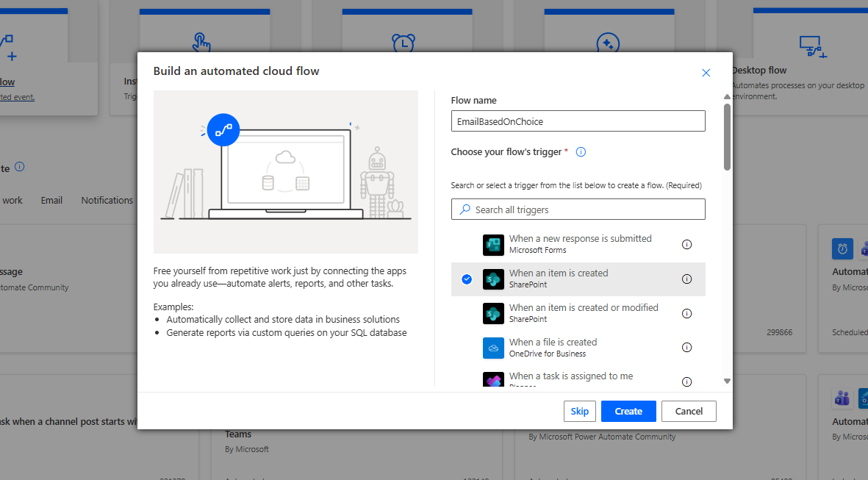Click the Microsoft Forms trigger icon
Image resolution: width=868 pixels, height=480 pixels.
pos(493,245)
